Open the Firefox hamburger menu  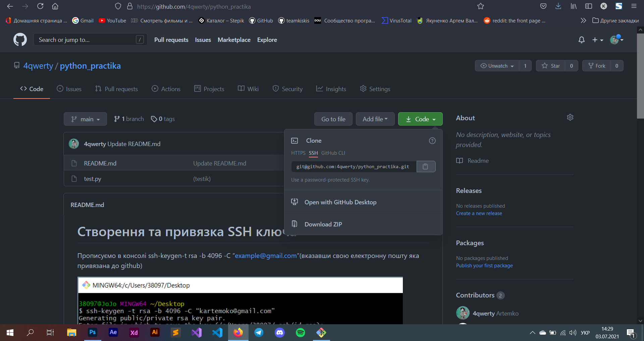pos(634,6)
